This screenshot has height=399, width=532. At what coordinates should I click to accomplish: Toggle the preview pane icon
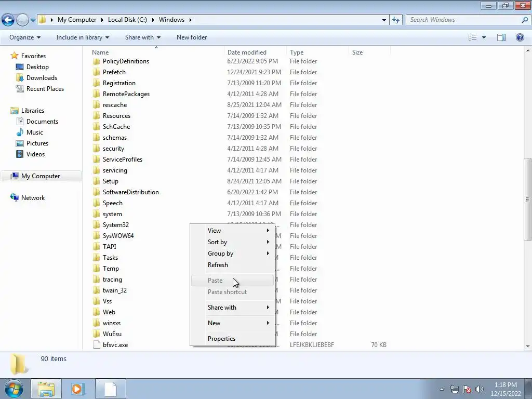coord(501,37)
